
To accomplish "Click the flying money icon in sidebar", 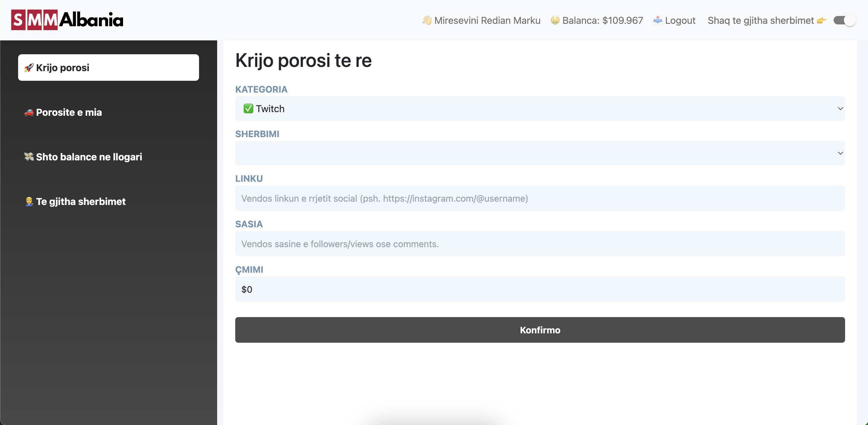I will (29, 157).
